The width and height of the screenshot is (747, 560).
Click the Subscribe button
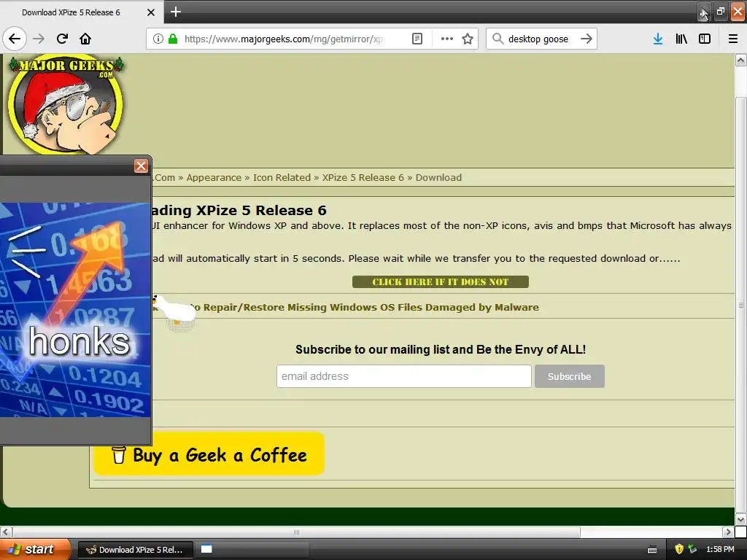tap(569, 376)
